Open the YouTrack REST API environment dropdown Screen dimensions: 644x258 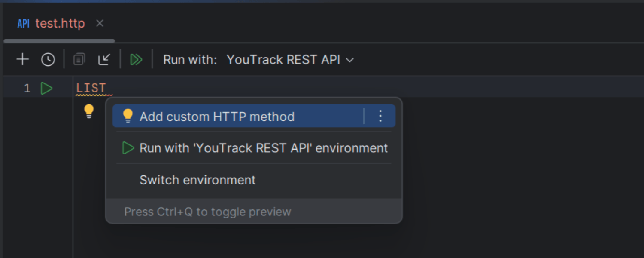pos(283,60)
